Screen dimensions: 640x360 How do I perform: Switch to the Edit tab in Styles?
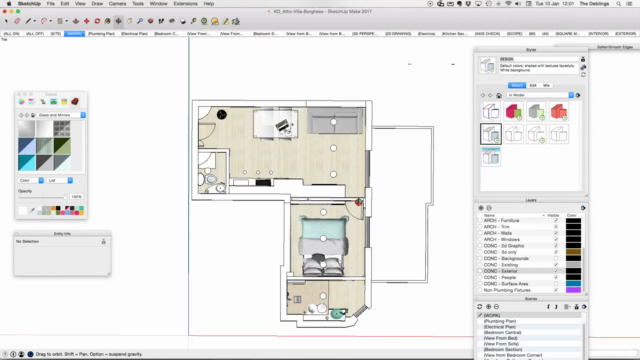(533, 85)
